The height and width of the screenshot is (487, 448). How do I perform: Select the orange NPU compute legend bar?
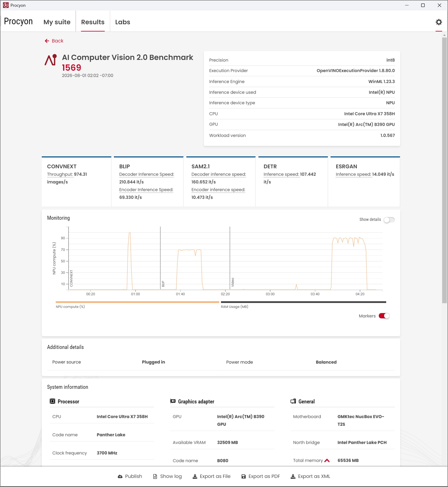tap(137, 302)
